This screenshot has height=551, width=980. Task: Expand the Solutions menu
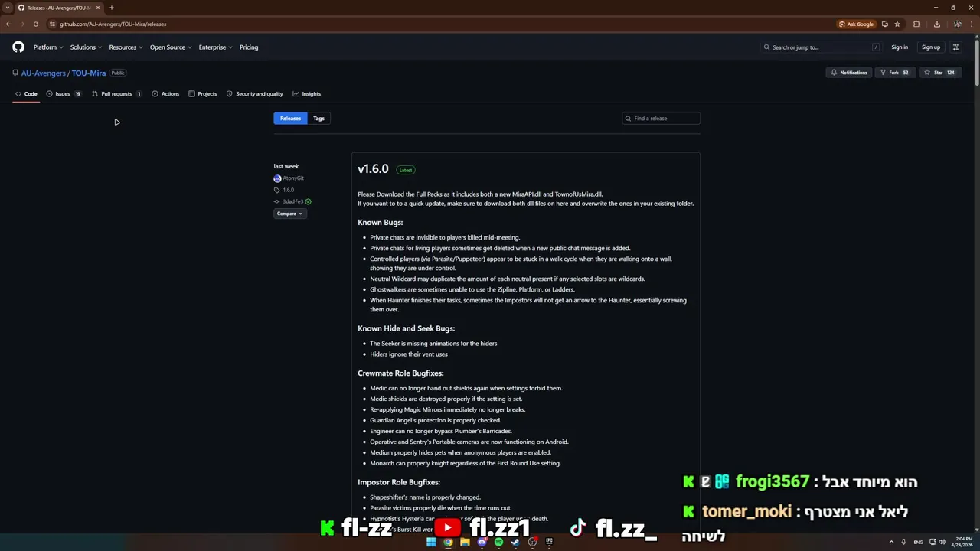tap(86, 47)
